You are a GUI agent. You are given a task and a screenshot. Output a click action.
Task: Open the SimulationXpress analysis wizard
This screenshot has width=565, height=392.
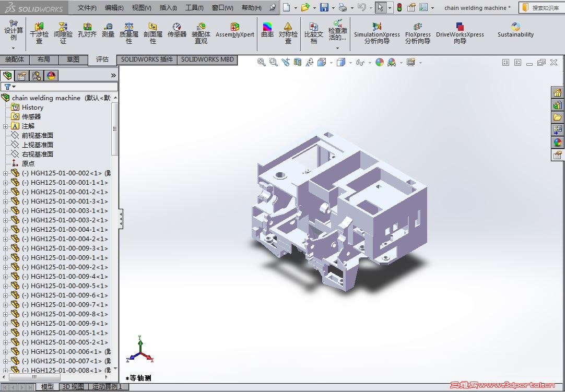pyautogui.click(x=377, y=33)
